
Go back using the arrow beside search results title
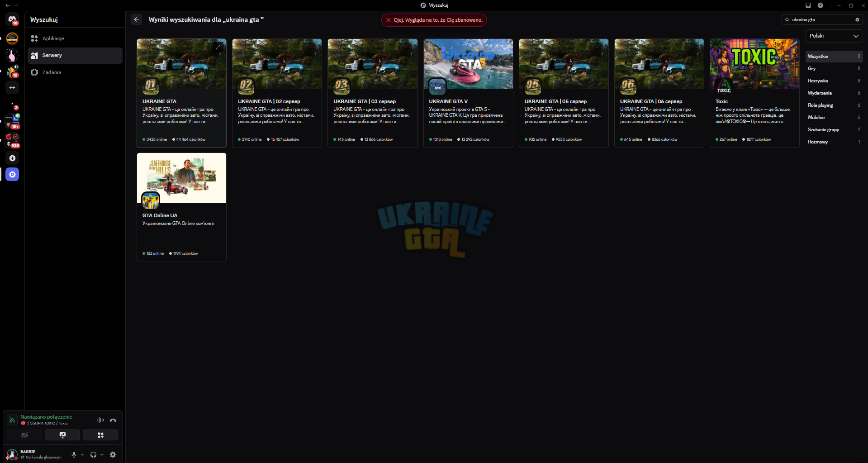point(137,19)
